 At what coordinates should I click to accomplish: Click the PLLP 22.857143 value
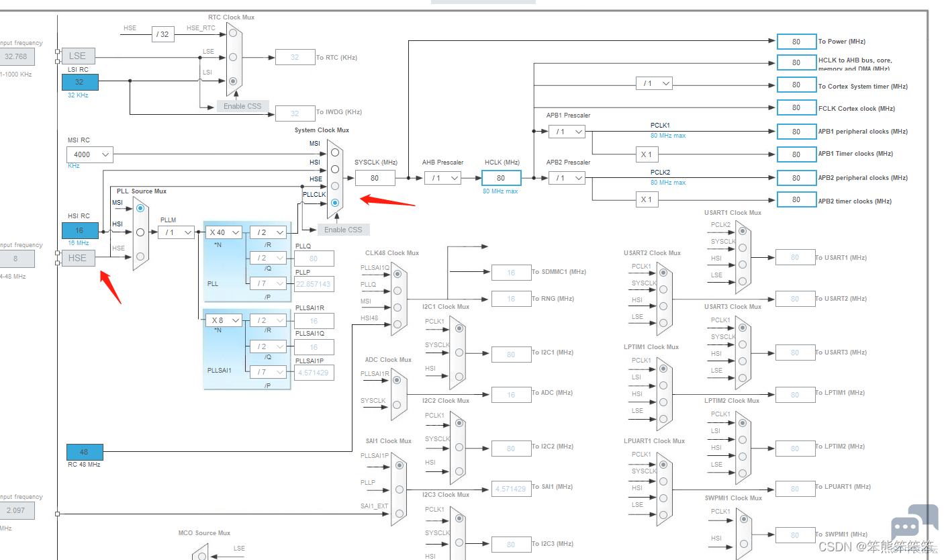[x=314, y=284]
